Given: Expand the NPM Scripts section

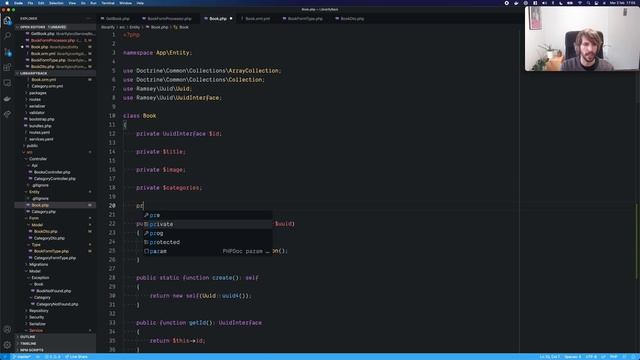Looking at the screenshot, I should click(56, 350).
